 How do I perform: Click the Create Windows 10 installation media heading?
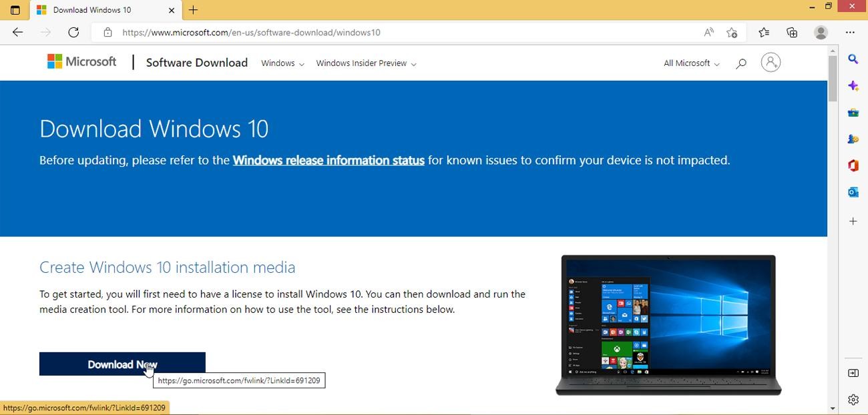(167, 267)
